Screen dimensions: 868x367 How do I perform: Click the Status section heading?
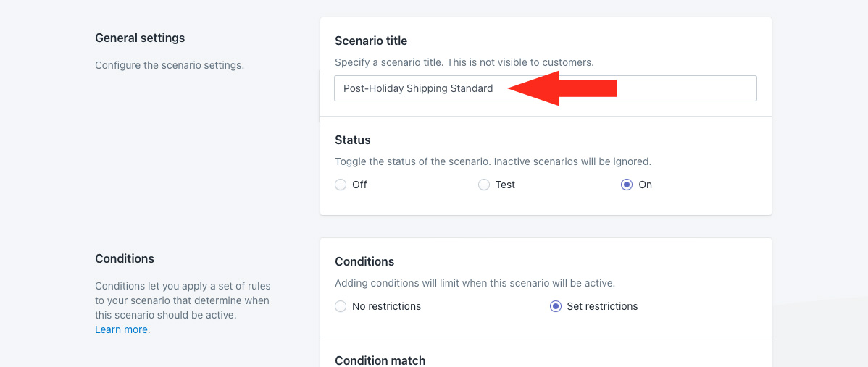(353, 140)
